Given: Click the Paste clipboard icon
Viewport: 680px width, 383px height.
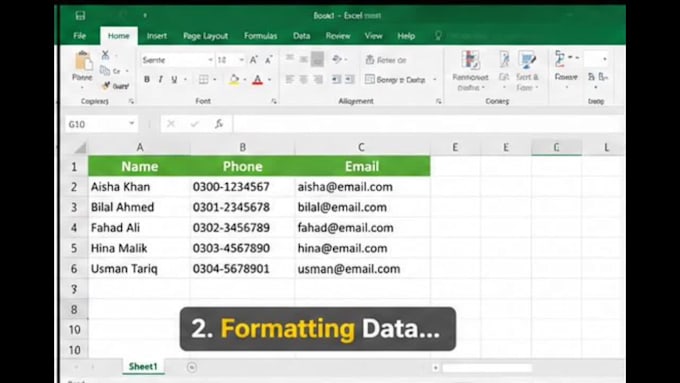Looking at the screenshot, I should click(x=83, y=61).
